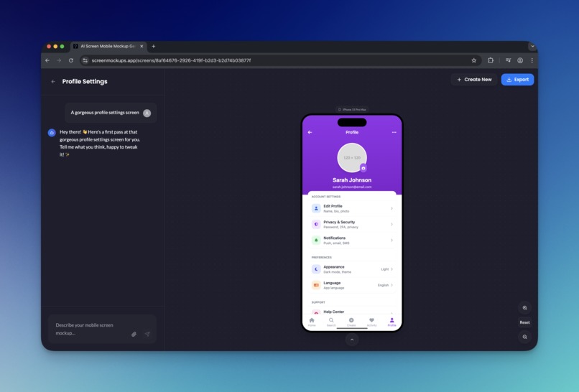Open the three-dot menu in mockup header
The width and height of the screenshot is (579, 392).
[x=394, y=132]
